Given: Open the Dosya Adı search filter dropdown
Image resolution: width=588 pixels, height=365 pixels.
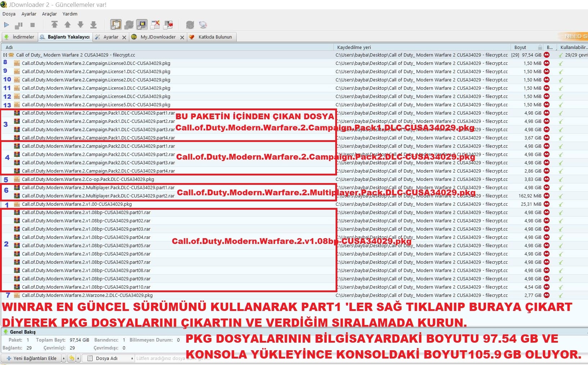Looking at the screenshot, I should pyautogui.click(x=132, y=358).
